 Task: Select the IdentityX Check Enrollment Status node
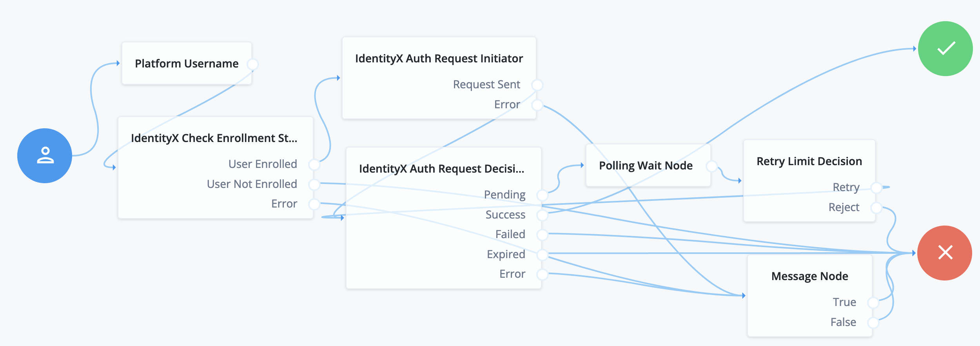214,138
